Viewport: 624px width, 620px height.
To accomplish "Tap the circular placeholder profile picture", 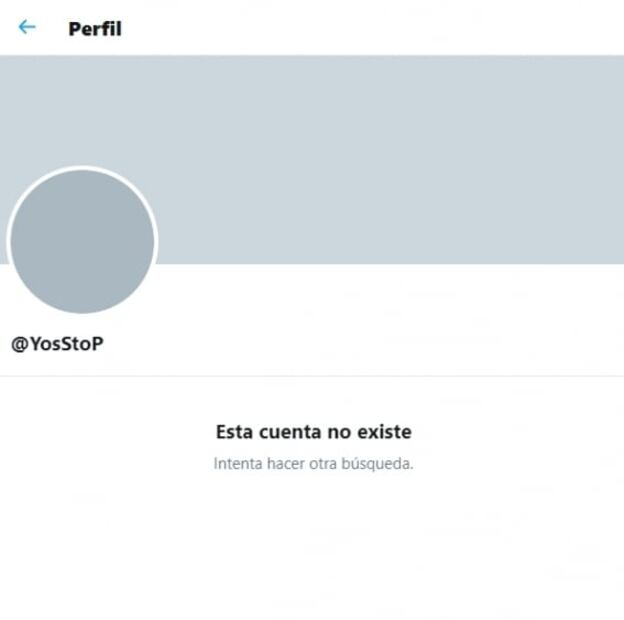I will pos(82,242).
